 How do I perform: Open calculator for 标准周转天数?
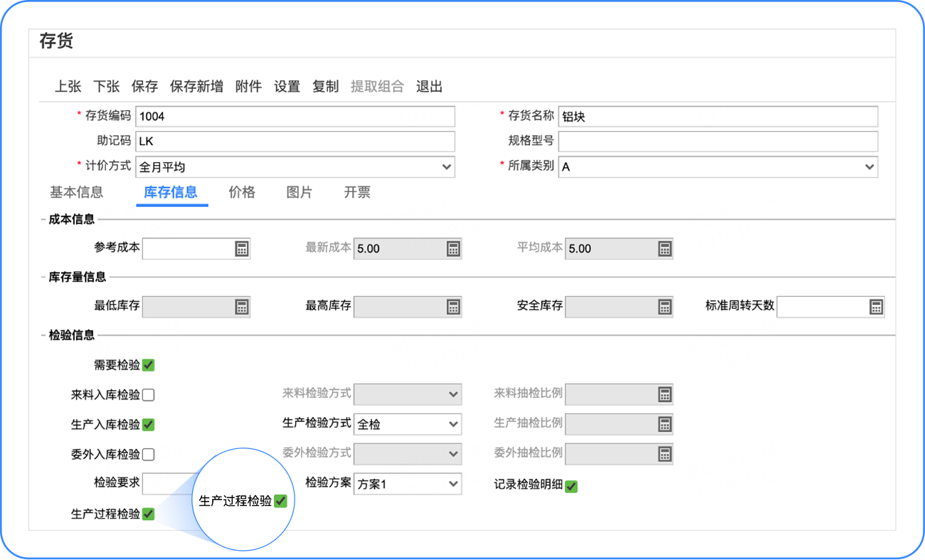point(875,307)
